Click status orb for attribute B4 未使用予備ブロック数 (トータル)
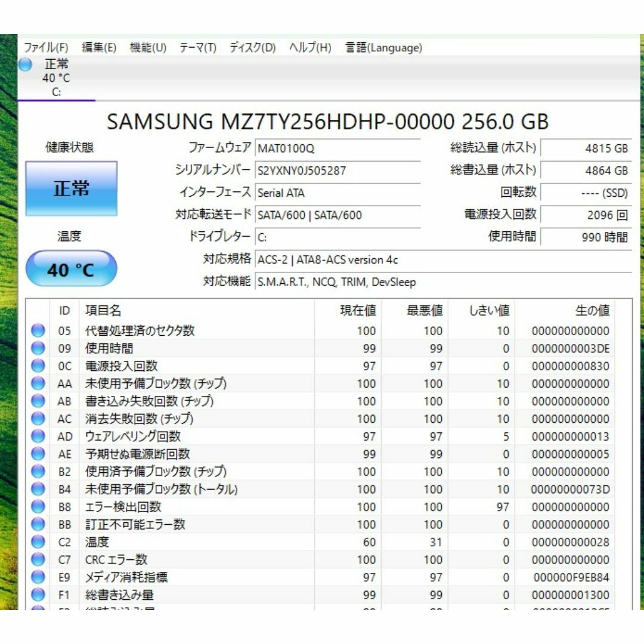644x644 pixels. [38, 489]
